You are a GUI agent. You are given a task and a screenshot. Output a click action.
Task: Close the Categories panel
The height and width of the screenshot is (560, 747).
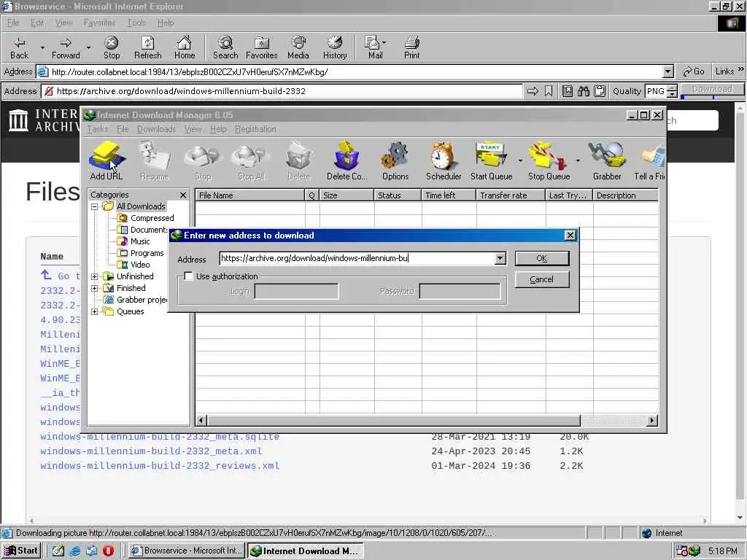click(183, 195)
